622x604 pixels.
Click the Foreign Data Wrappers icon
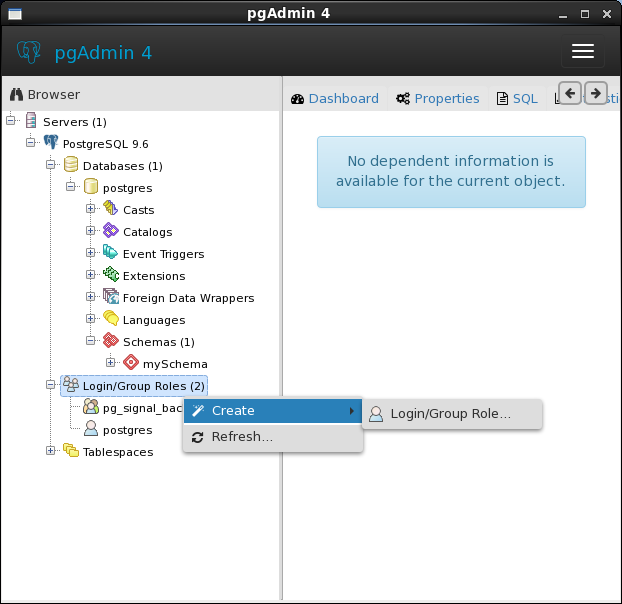pyautogui.click(x=111, y=296)
